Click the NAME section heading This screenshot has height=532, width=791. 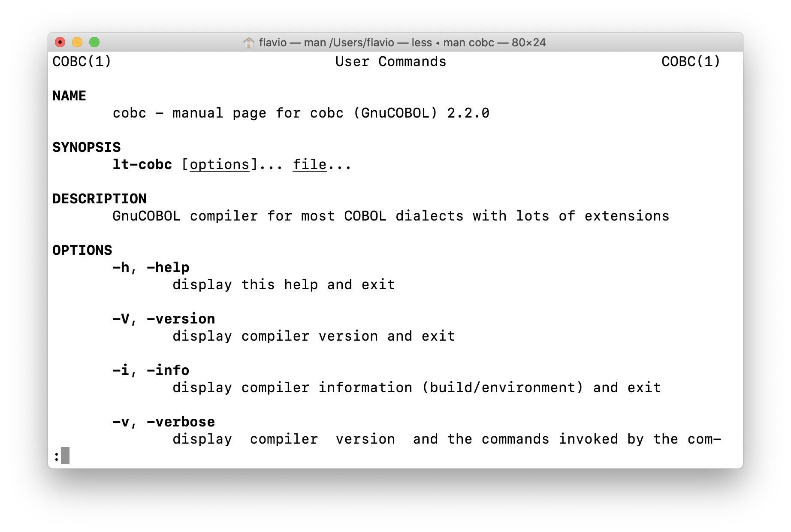pyautogui.click(x=69, y=96)
